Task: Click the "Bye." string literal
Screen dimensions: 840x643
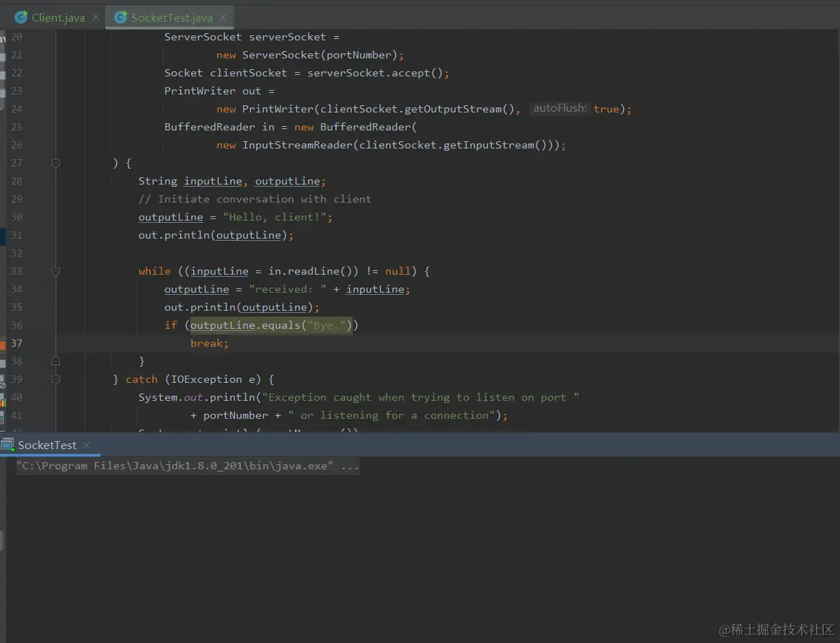Action: 327,325
